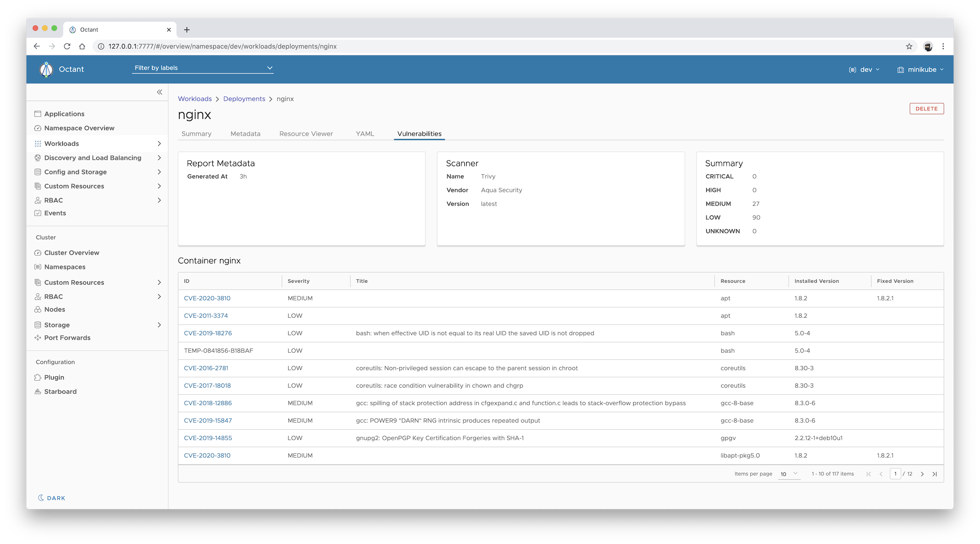
Task: Bookmark page with star icon
Action: pyautogui.click(x=909, y=46)
